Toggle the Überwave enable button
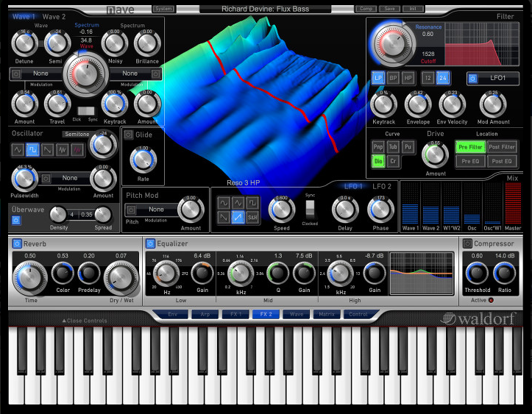 coord(16,220)
